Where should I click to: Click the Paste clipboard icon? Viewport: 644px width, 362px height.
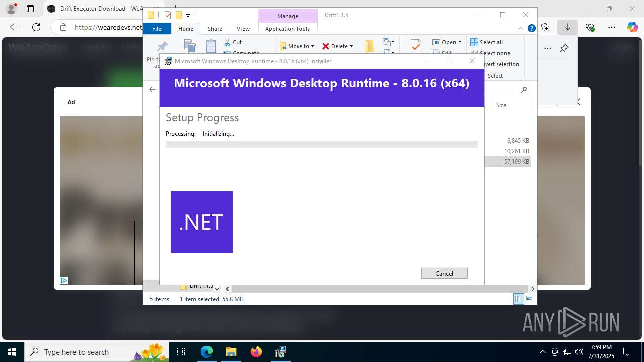point(211,46)
